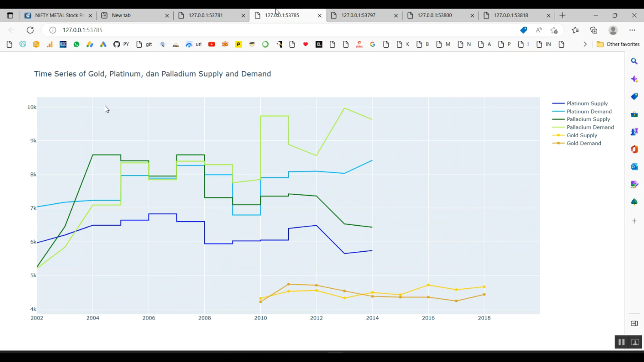644x362 pixels.
Task: Switch to the 127.0.0.1:53800 tab
Action: [x=434, y=15]
